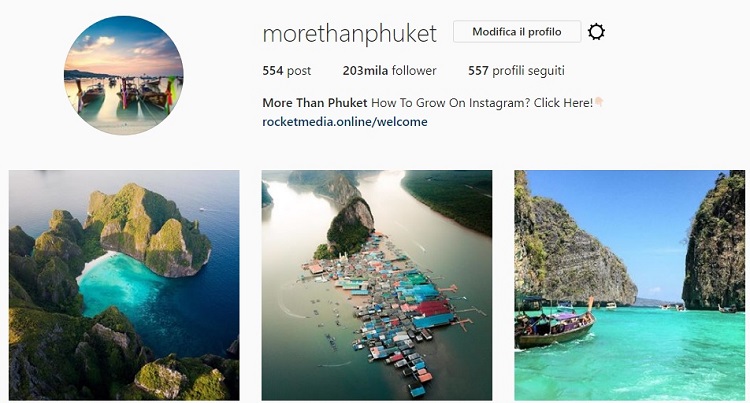Click the morethanphuket username heading
Viewport: 750px width, 403px height.
click(x=349, y=33)
